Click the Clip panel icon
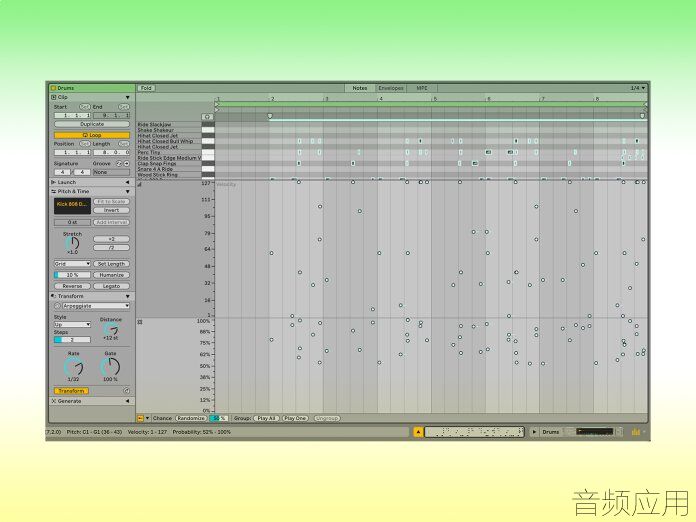 pyautogui.click(x=54, y=97)
